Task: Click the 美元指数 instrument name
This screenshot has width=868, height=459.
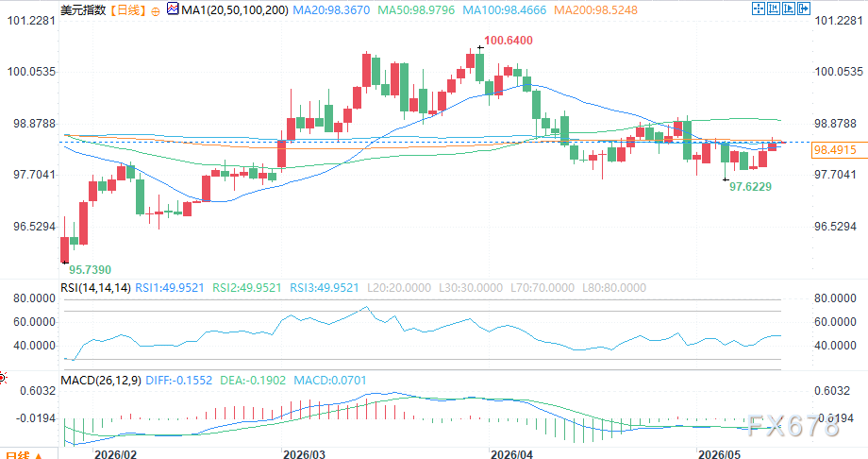Action: (x=83, y=10)
